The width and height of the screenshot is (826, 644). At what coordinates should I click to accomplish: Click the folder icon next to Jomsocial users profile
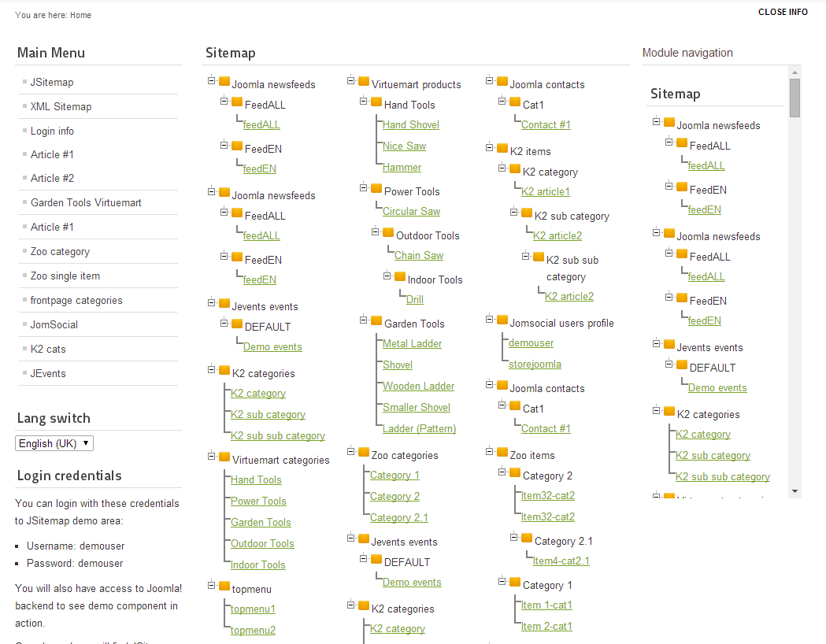502,320
